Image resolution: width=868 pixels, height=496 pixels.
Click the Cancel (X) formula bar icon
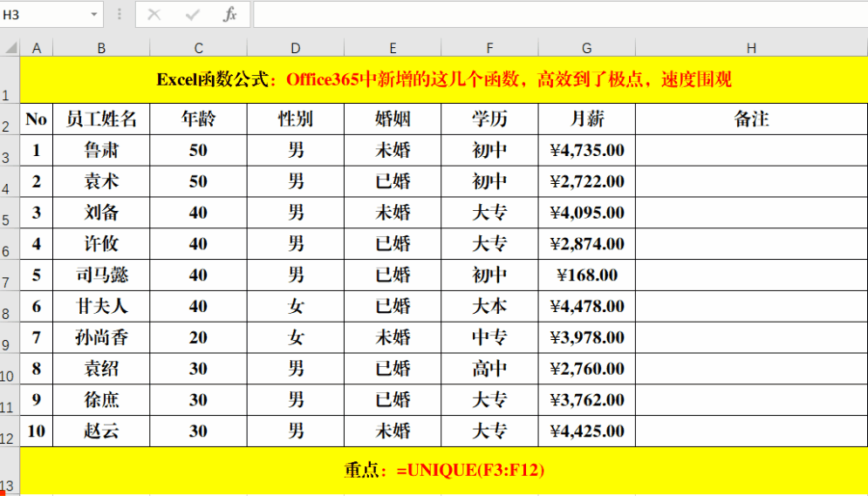154,14
